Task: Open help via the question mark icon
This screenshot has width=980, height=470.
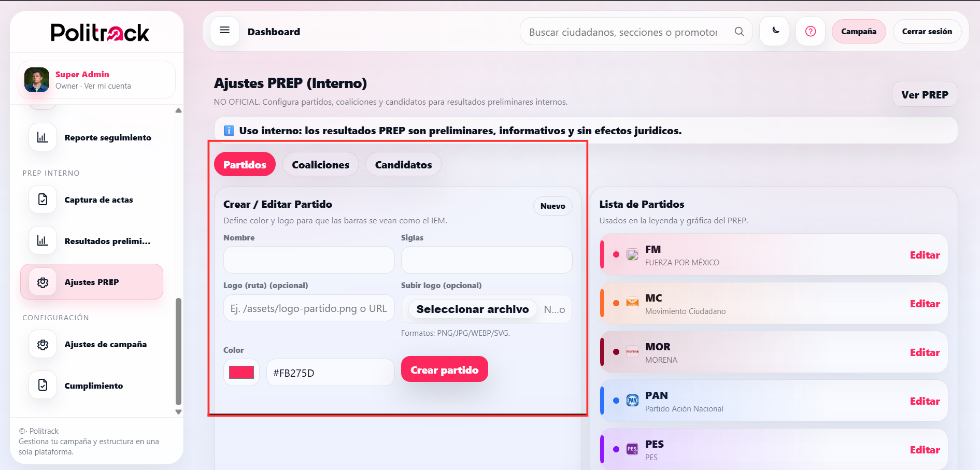Action: 810,31
